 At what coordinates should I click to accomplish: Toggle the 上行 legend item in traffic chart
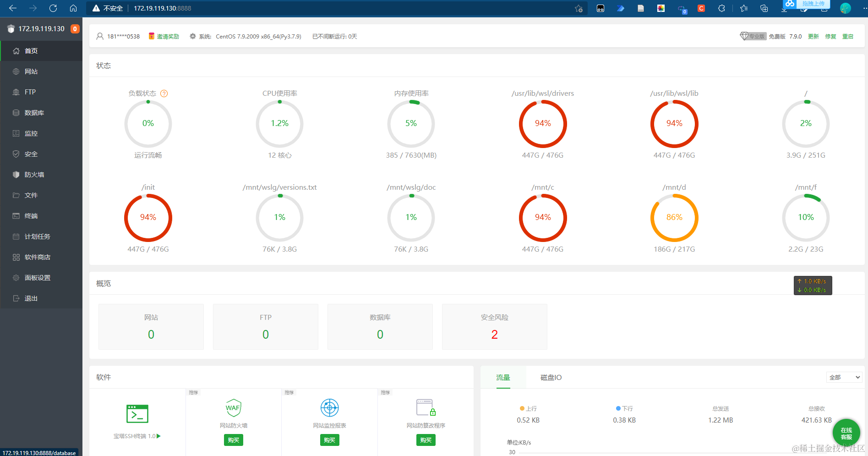(x=528, y=408)
